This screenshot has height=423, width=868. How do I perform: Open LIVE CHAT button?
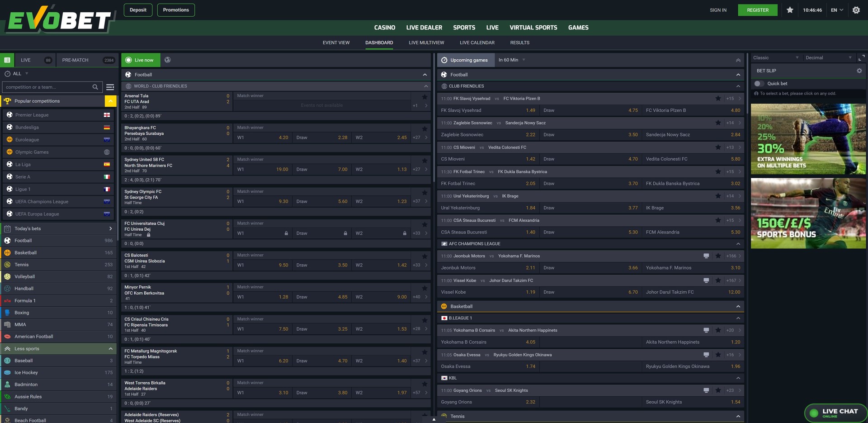835,413
